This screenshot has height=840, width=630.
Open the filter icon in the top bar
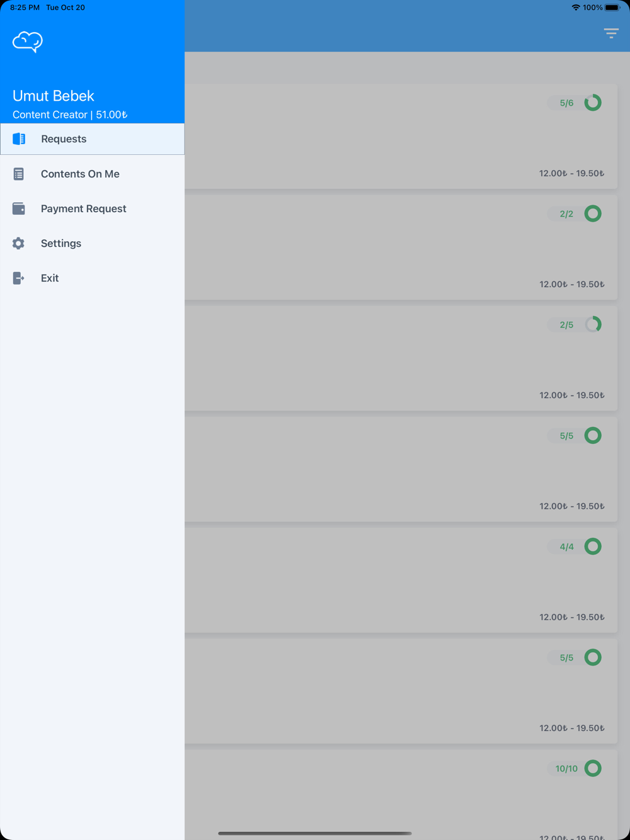(611, 33)
